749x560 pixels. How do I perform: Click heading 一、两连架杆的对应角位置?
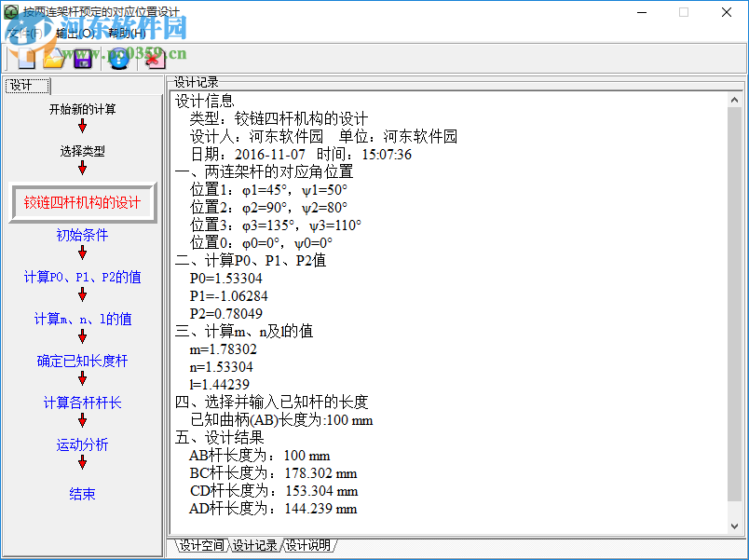click(265, 171)
